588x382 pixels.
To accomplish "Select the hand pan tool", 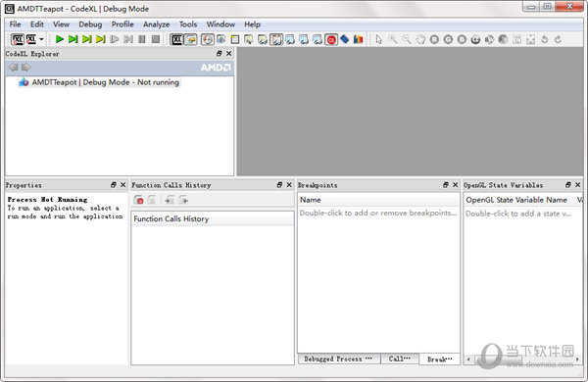I will 420,39.
